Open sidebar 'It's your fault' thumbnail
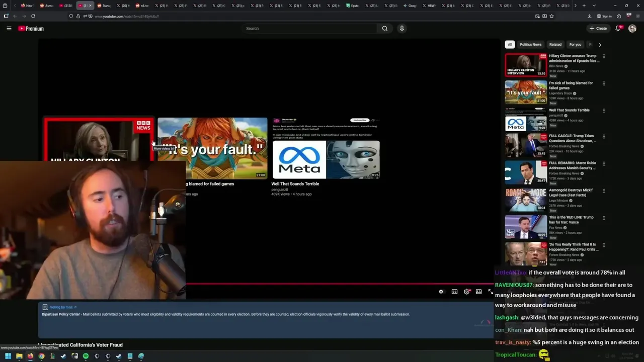Image resolution: width=644 pixels, height=362 pixels. point(526,92)
